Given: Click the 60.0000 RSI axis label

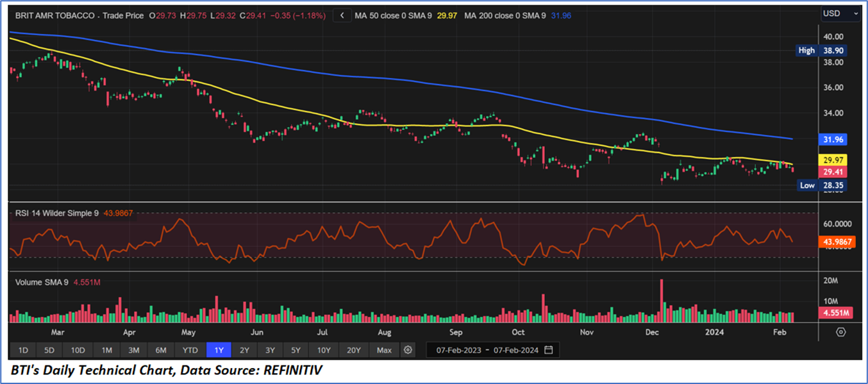Looking at the screenshot, I should click(x=838, y=224).
